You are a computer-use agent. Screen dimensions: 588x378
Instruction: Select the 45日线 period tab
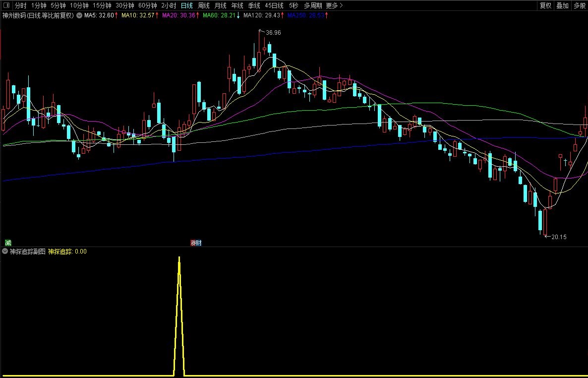274,5
